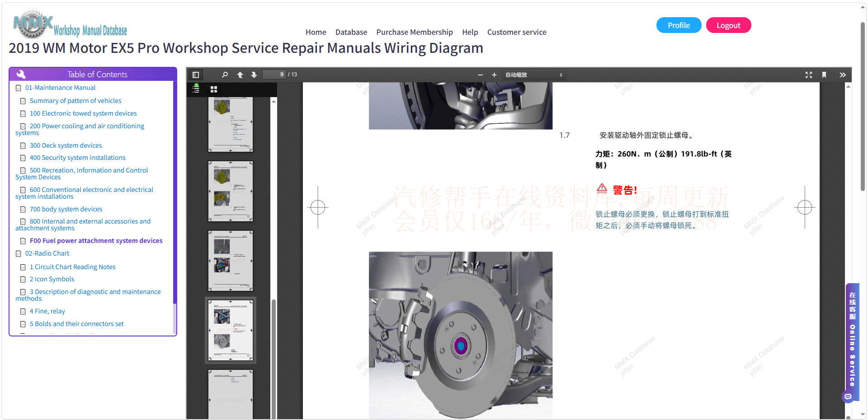Click the Profile button
Screen dimensions: 868x420
pos(679,25)
